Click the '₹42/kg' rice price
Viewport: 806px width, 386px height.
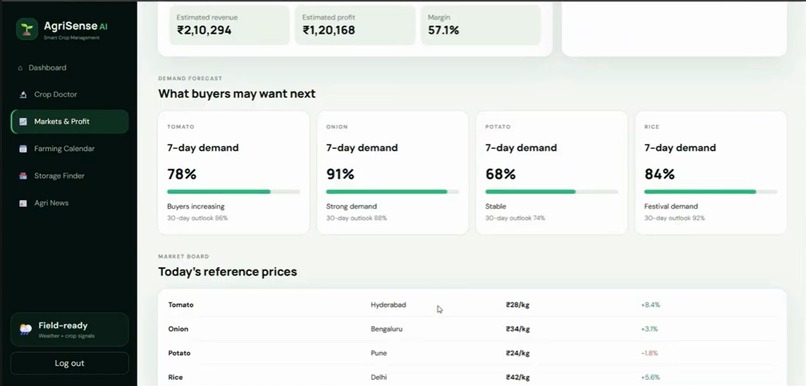pyautogui.click(x=518, y=377)
